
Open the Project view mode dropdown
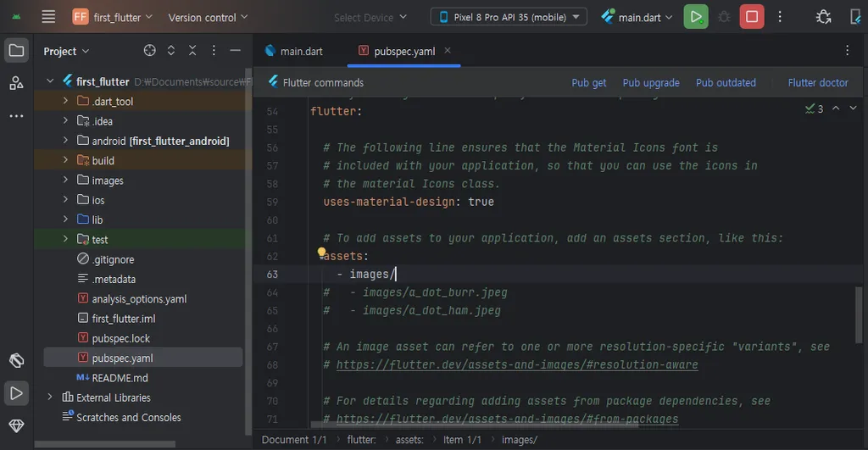pos(66,51)
